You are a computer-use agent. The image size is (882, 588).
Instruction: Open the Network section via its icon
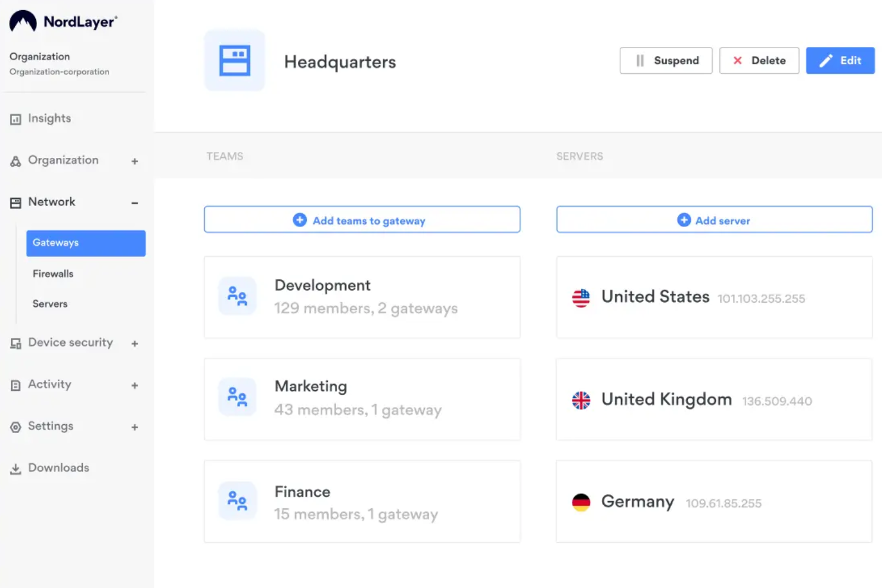pos(15,202)
